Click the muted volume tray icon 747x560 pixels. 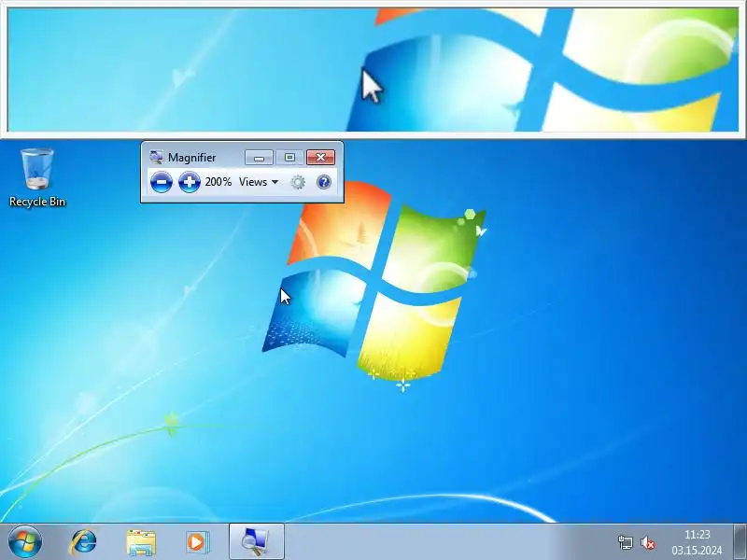coord(647,542)
